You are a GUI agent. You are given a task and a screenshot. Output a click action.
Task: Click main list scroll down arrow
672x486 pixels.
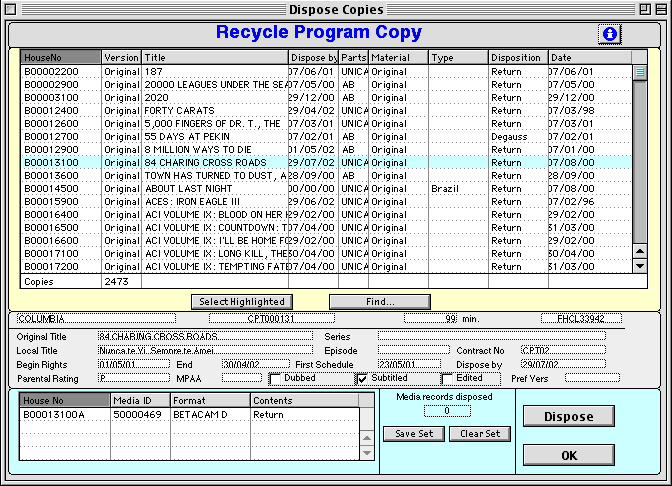639,266
